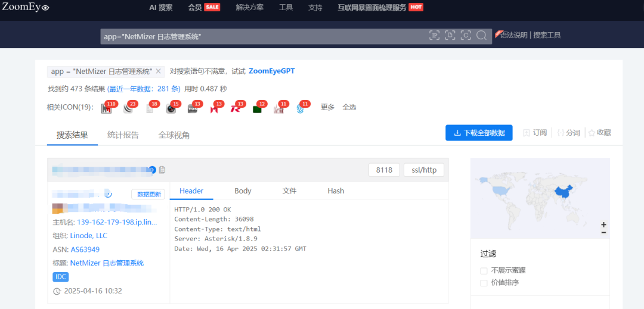The width and height of the screenshot is (644, 309).
Task: Click hostname 139-162-179-198.ip.lin... link
Action: point(117,222)
